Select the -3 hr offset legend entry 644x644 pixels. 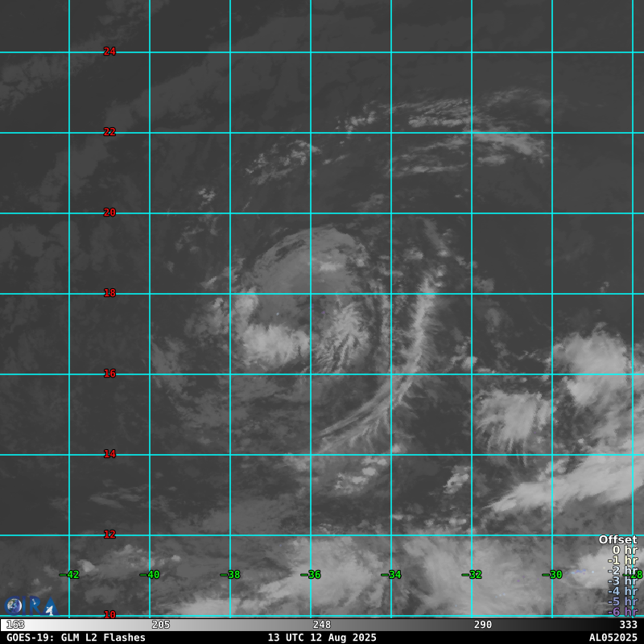pyautogui.click(x=622, y=581)
